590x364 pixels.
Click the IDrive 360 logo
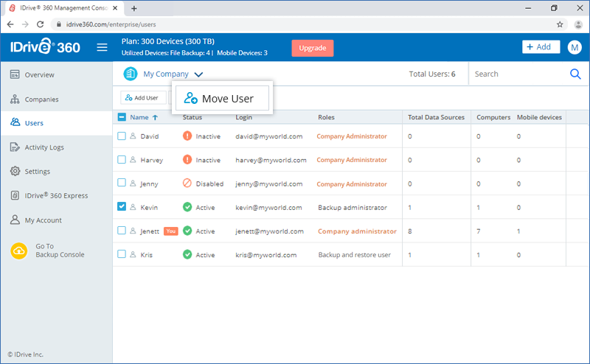[x=45, y=46]
